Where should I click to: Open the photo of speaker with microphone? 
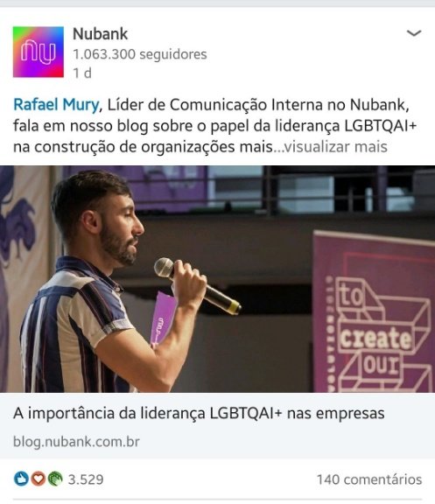click(217, 278)
